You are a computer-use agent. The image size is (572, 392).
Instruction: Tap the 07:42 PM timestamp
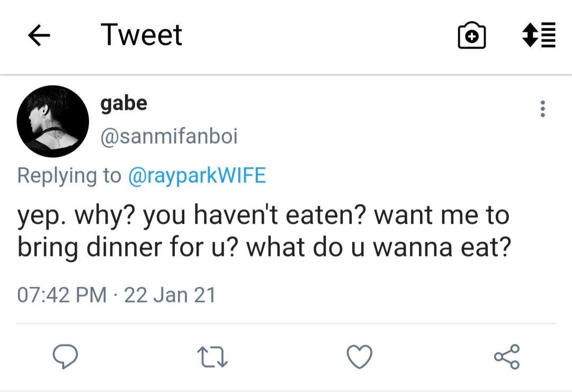tap(61, 295)
